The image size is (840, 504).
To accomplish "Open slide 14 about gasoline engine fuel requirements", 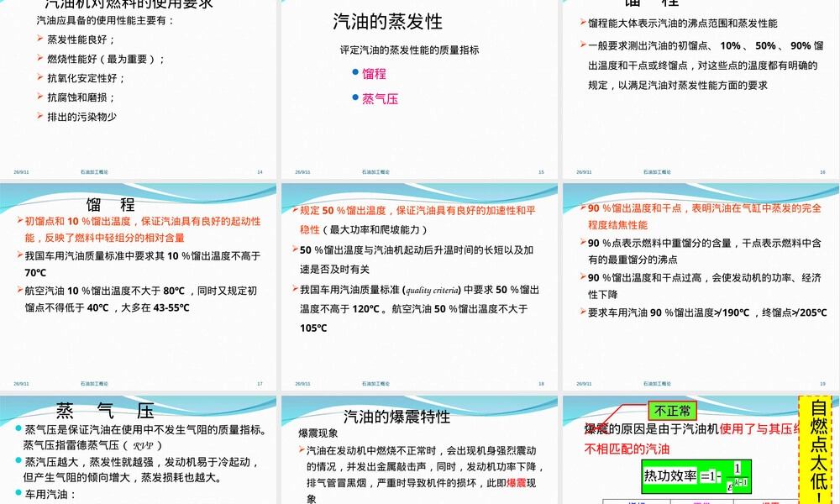I will click(139, 88).
